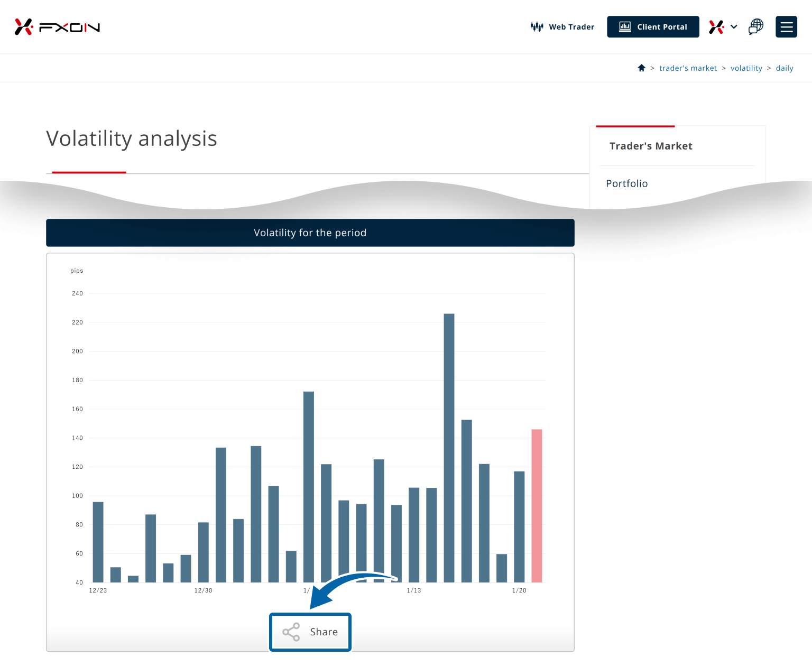Image resolution: width=812 pixels, height=666 pixels.
Task: Open the Client Portal button
Action: coord(653,27)
